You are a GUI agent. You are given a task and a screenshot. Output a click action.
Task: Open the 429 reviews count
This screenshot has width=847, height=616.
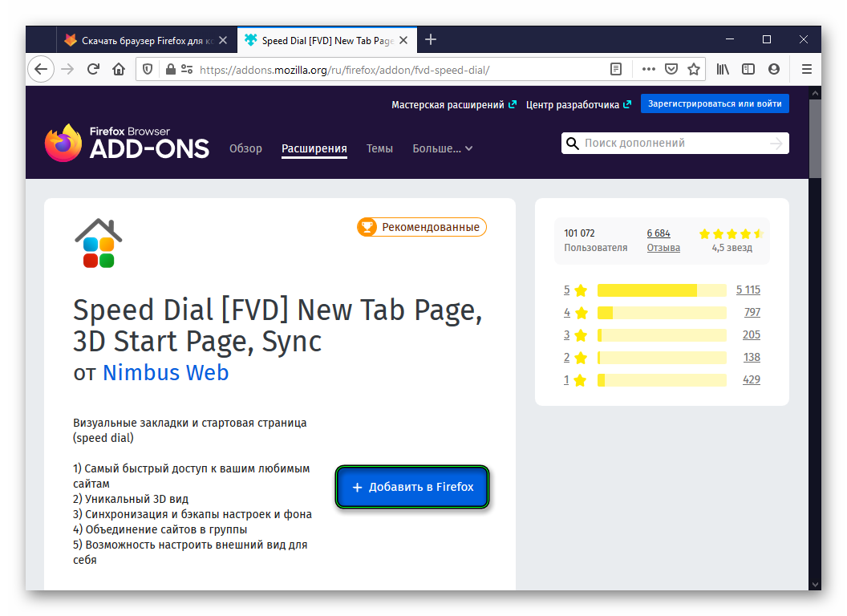coord(752,380)
